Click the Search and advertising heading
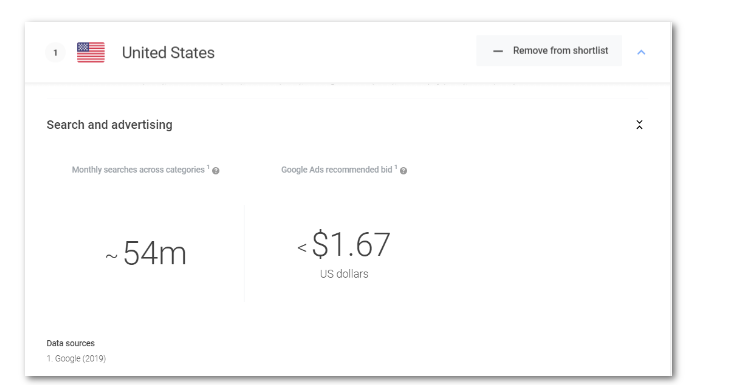Viewport: 730px width, 385px height. (x=109, y=125)
